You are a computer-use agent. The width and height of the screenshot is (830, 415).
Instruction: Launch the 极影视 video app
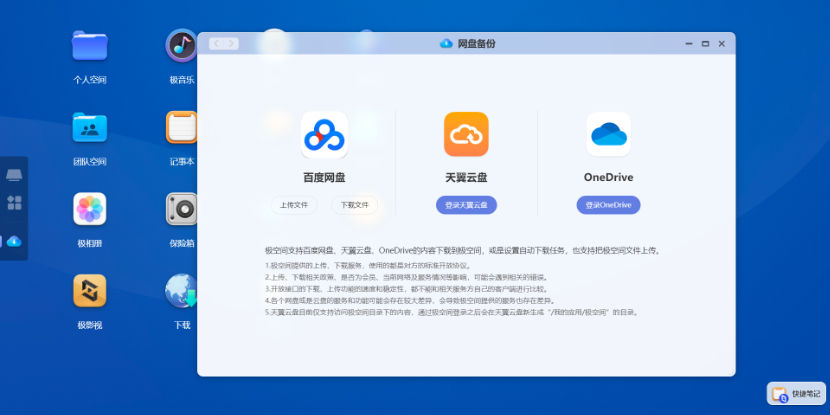tap(89, 291)
